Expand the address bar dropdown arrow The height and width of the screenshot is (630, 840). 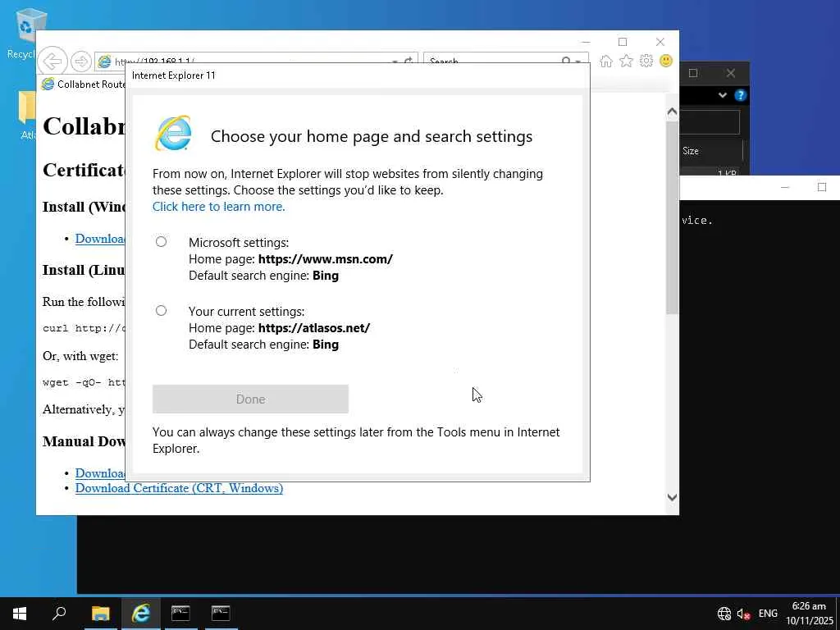[395, 61]
